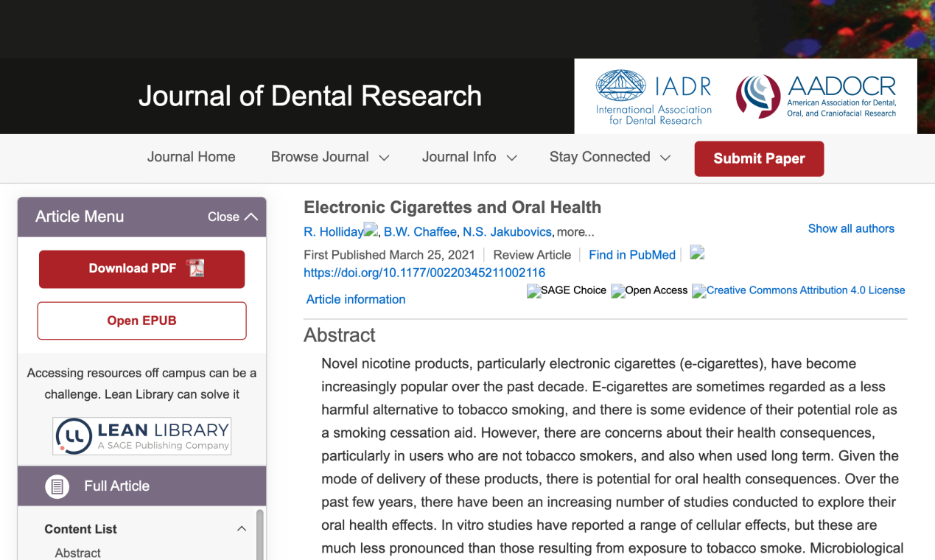Open the article DOI link
This screenshot has width=935, height=560.
coord(424,273)
